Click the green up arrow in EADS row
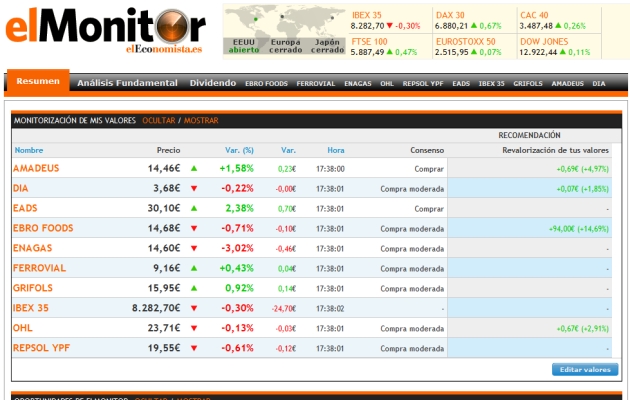Screen dimensions: 630x400 194,208
